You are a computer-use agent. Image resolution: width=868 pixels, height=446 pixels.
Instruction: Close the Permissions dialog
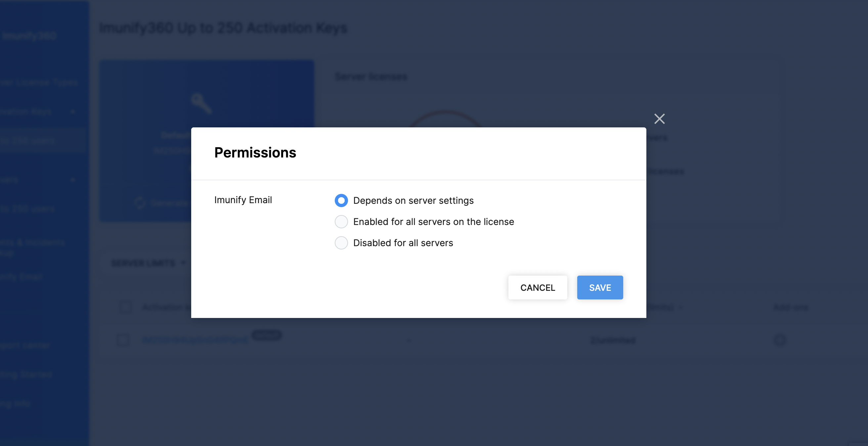[659, 119]
